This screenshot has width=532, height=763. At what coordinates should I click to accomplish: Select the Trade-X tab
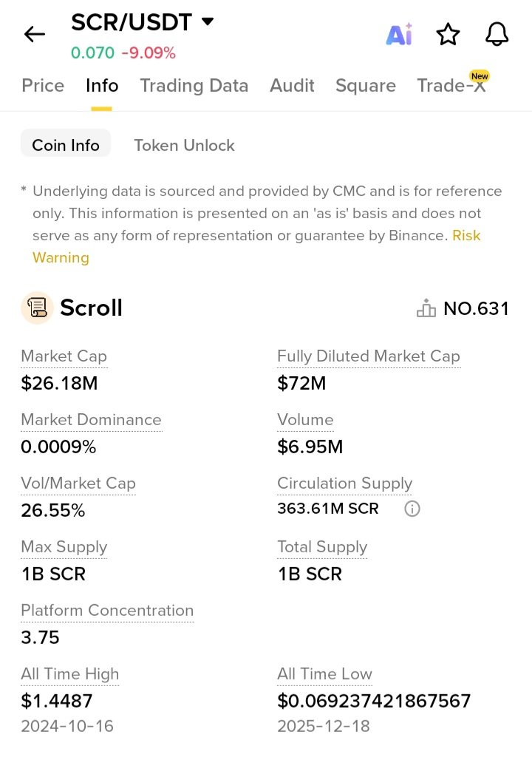coord(451,86)
